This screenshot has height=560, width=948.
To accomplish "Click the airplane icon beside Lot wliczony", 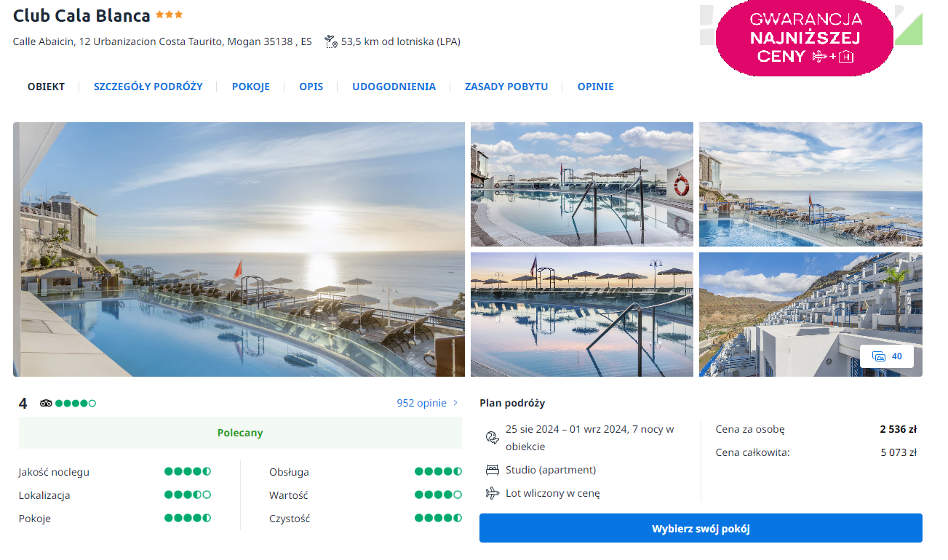I will click(x=493, y=493).
